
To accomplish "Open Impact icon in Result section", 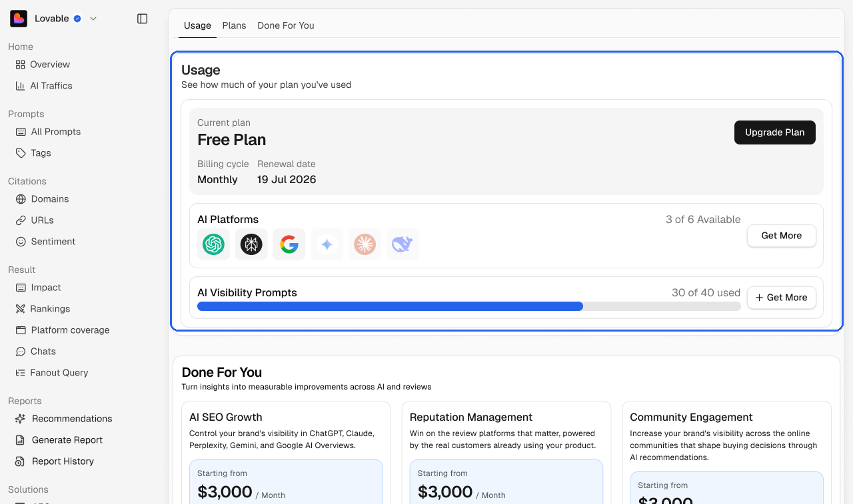I will [x=21, y=288].
